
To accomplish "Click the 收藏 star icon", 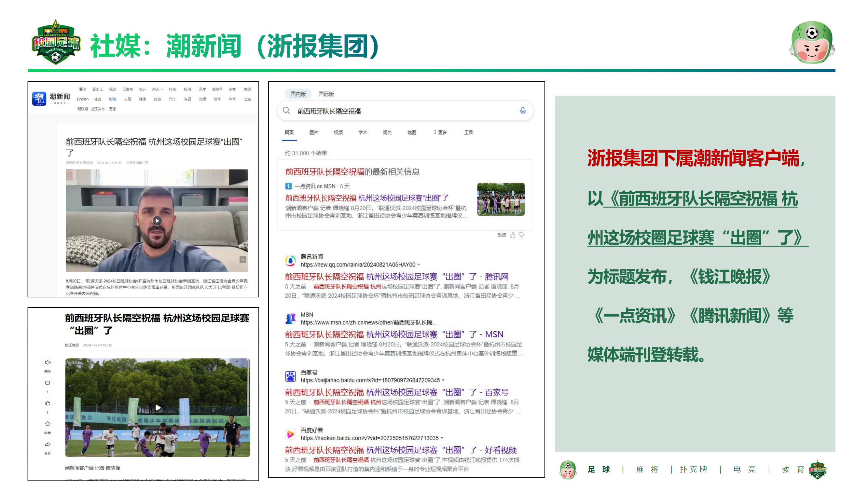I will (48, 424).
